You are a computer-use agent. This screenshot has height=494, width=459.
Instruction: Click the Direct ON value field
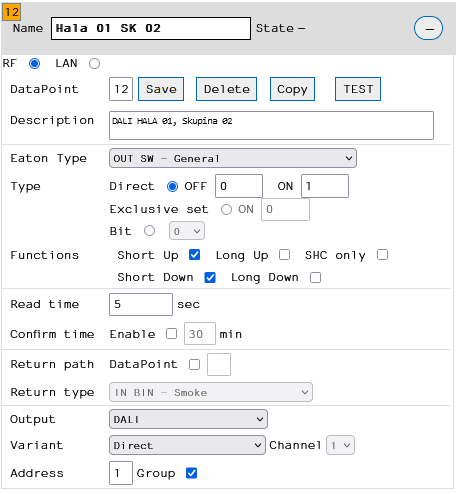325,186
